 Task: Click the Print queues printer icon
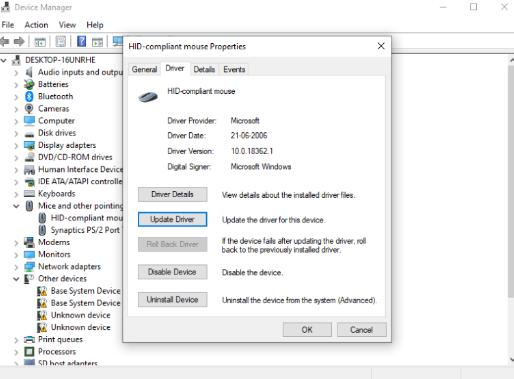(x=29, y=339)
